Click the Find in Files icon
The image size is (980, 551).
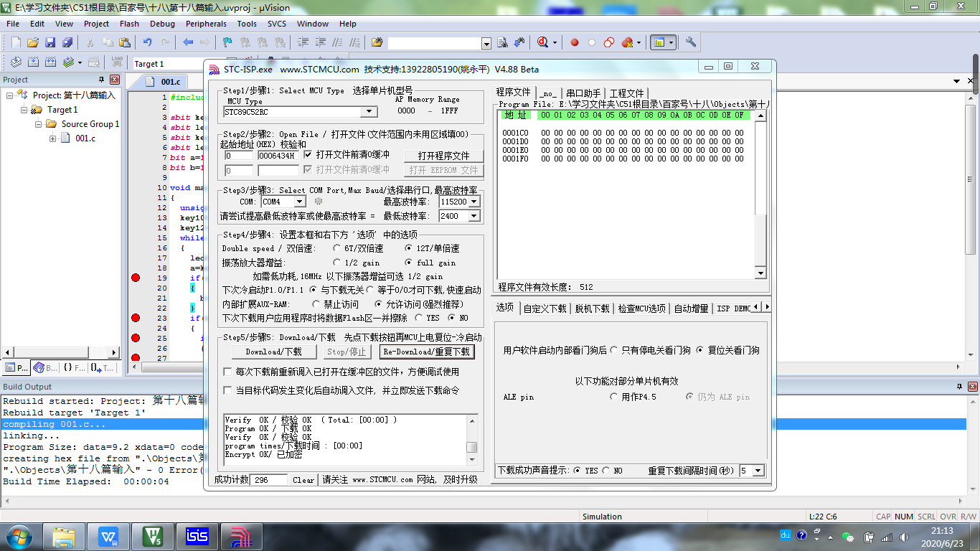377,42
